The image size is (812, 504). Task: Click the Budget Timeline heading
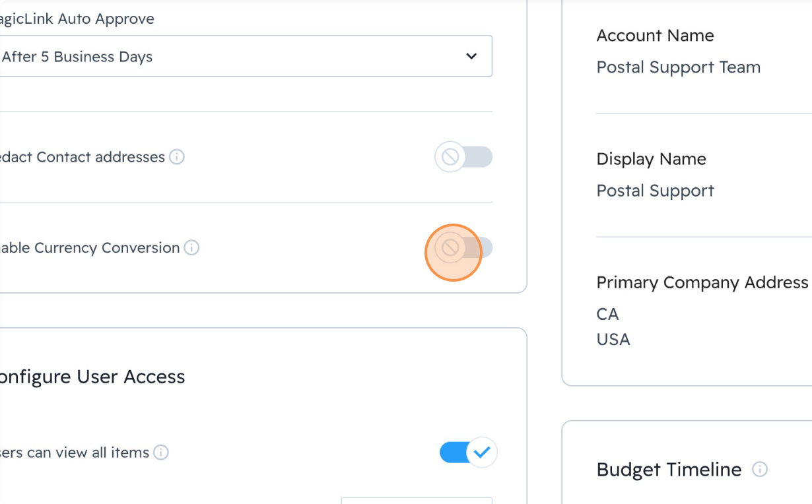point(669,470)
